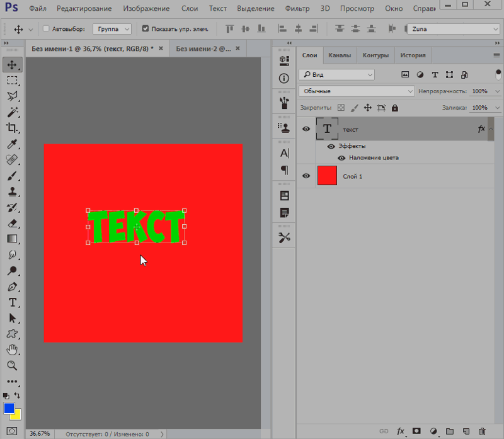The height and width of the screenshot is (439, 504).
Task: Open the Layers panel options menu
Action: click(x=496, y=55)
